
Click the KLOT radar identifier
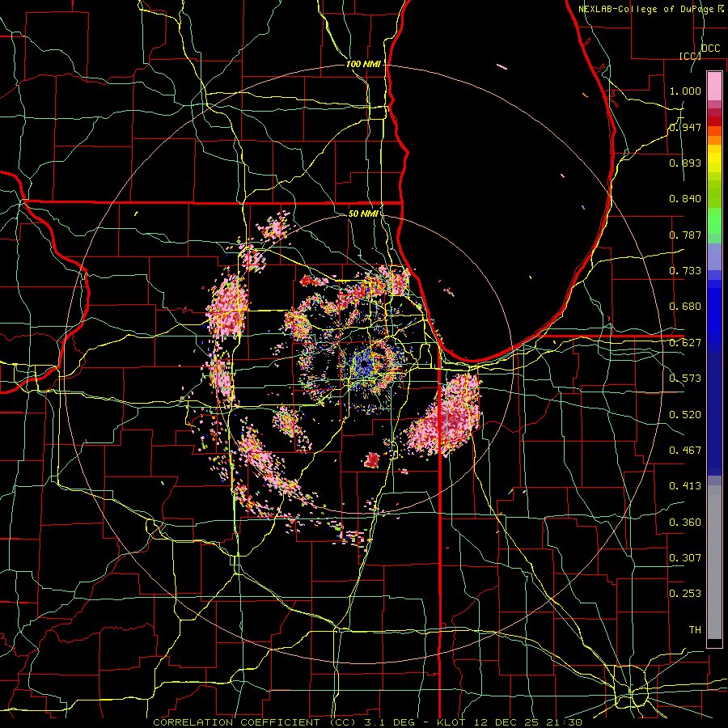451,722
